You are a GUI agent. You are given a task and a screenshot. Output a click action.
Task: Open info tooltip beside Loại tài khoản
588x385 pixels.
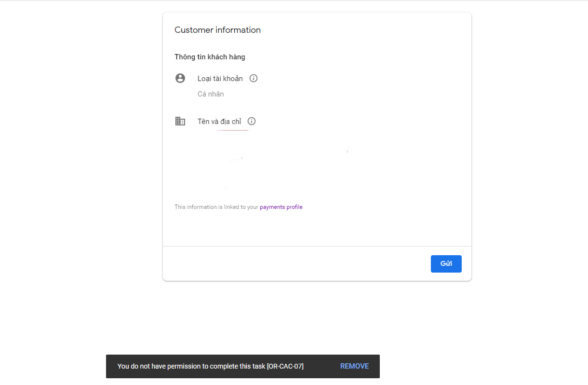(254, 78)
